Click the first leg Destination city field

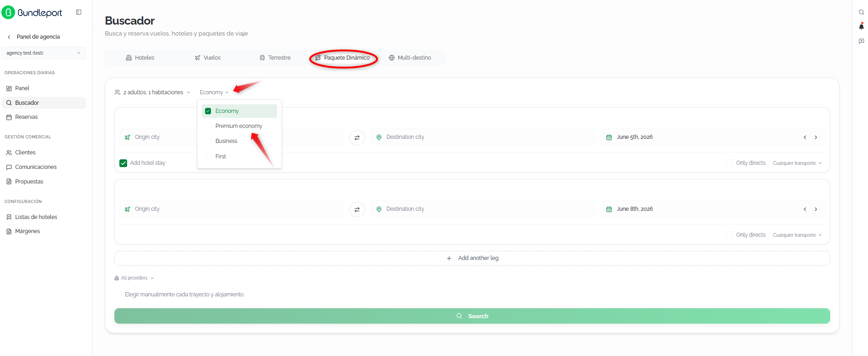[x=483, y=137]
